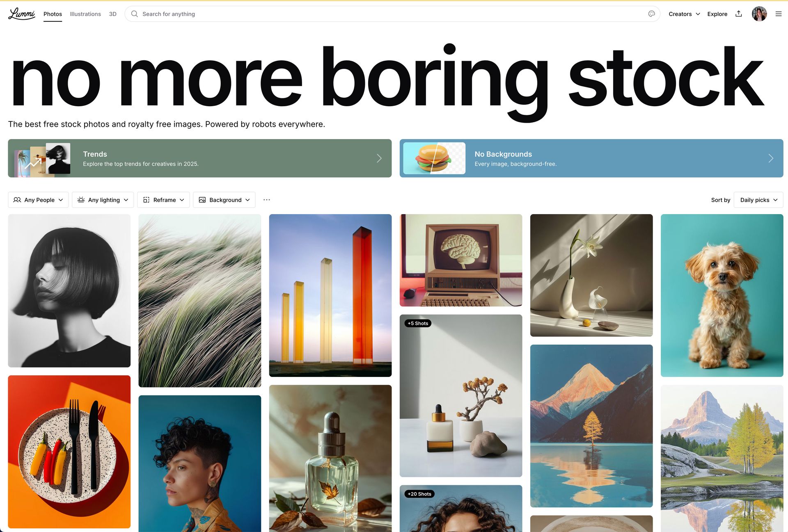
Task: Switch to the 3D tab
Action: point(113,14)
